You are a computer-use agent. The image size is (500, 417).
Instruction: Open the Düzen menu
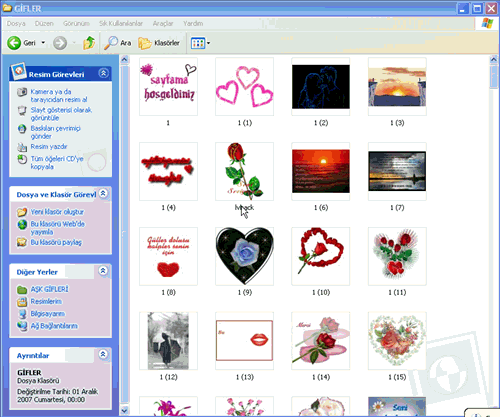tap(44, 23)
